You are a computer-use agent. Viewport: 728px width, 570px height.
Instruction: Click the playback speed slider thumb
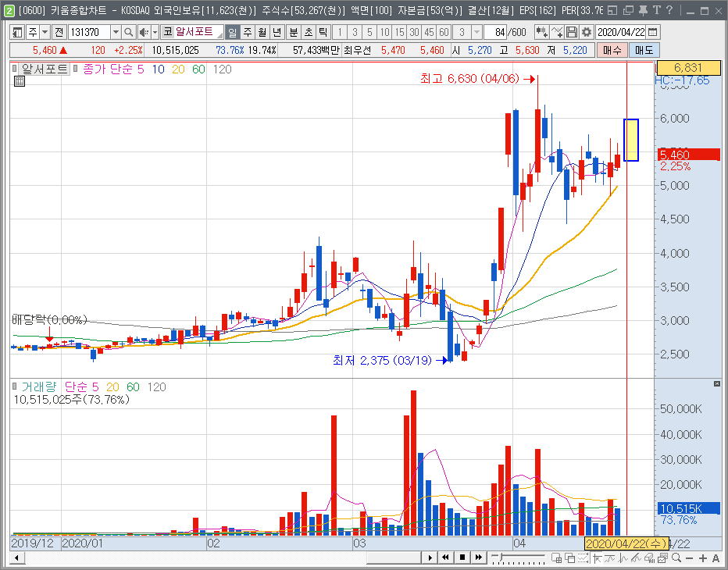(x=501, y=556)
